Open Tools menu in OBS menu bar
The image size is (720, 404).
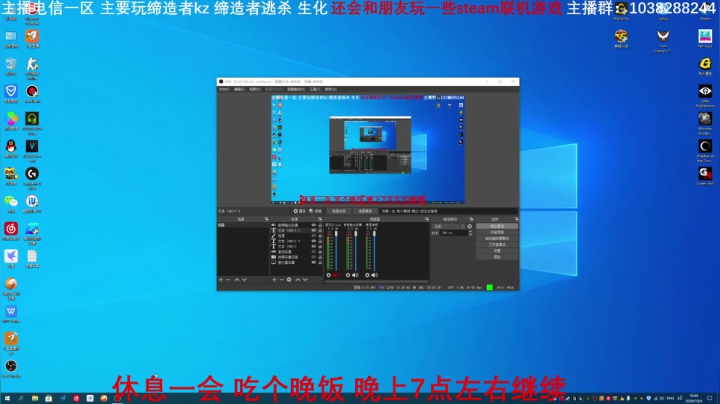pos(315,89)
